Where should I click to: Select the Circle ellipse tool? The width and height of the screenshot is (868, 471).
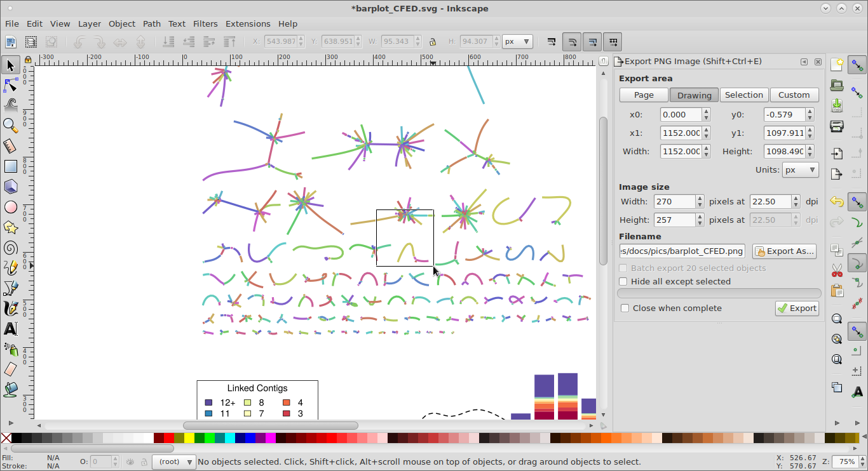[10, 207]
